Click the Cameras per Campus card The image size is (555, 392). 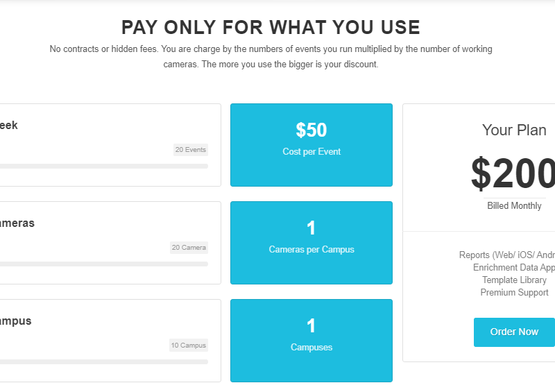coord(311,243)
